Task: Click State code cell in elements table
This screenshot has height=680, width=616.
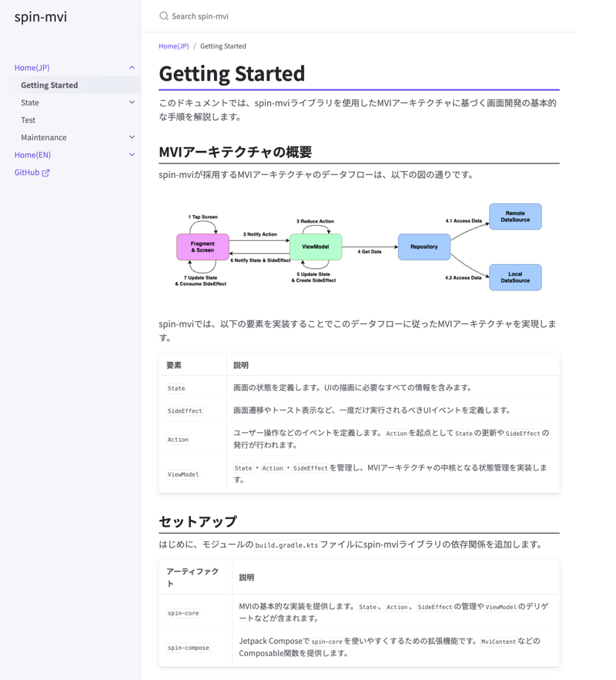Action: click(x=176, y=388)
